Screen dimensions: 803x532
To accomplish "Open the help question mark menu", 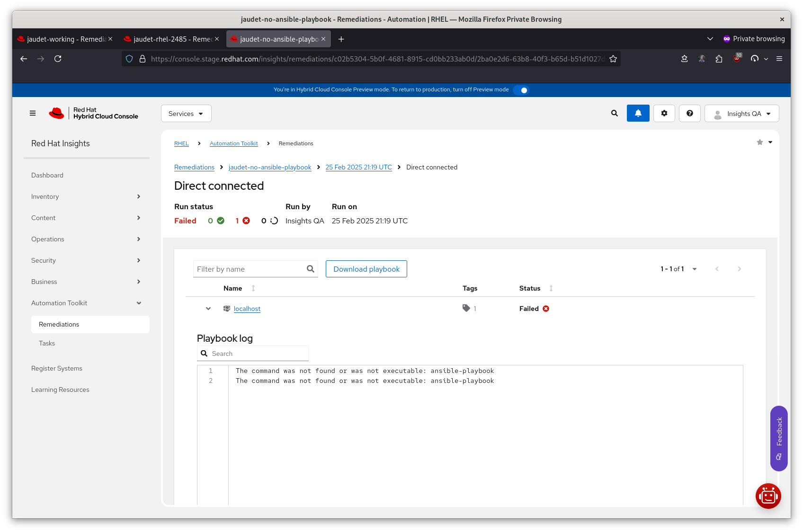I will pos(690,113).
